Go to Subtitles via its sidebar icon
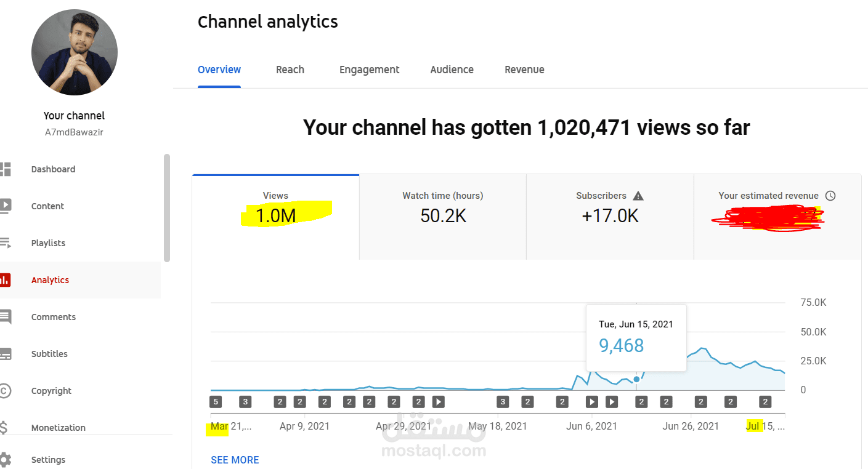This screenshot has width=868, height=469. click(x=5, y=354)
